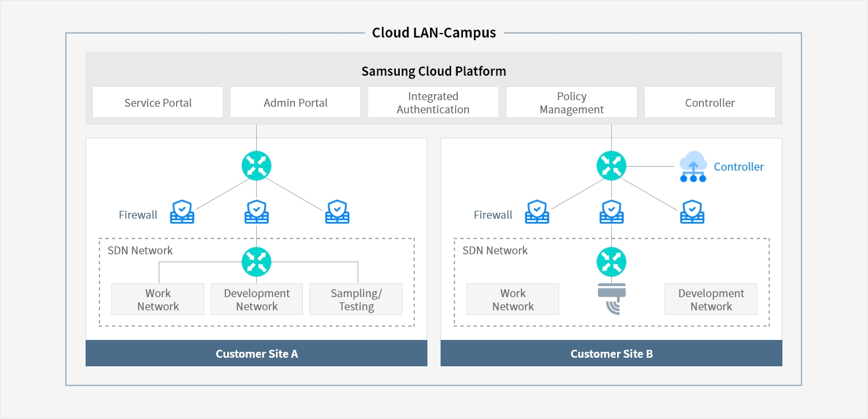This screenshot has width=868, height=419.
Task: Select the SDN router icon in Site B
Action: point(611,262)
